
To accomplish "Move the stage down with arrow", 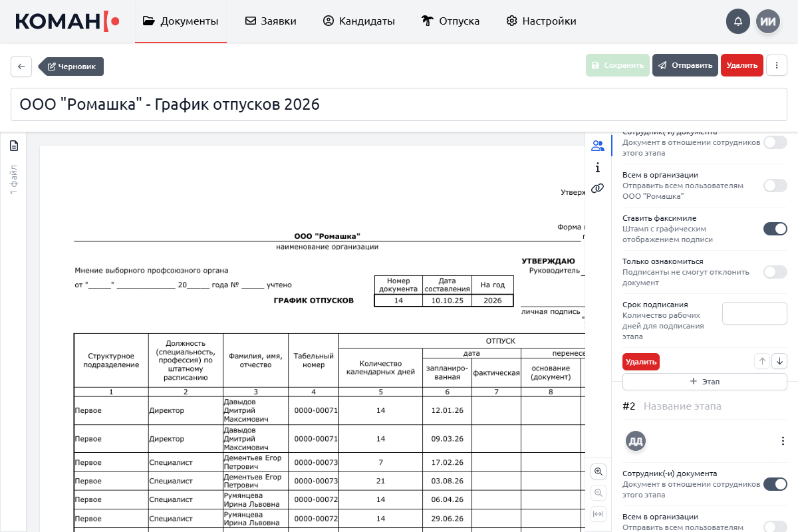I will (x=779, y=361).
